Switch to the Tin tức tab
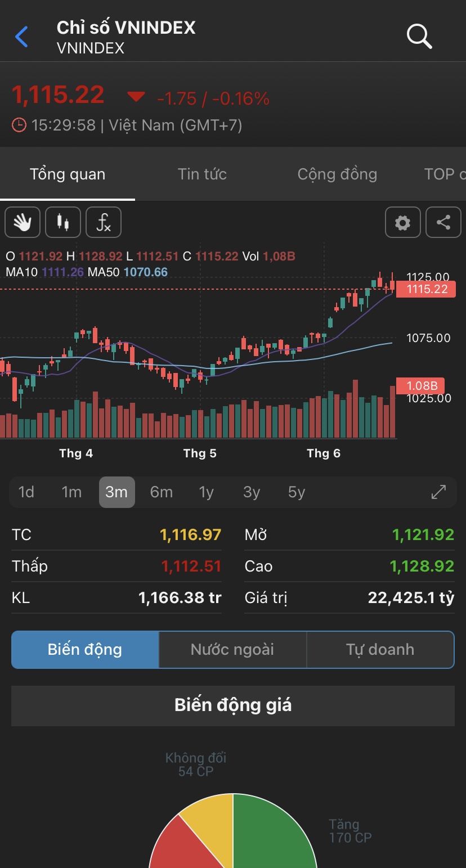 (202, 174)
